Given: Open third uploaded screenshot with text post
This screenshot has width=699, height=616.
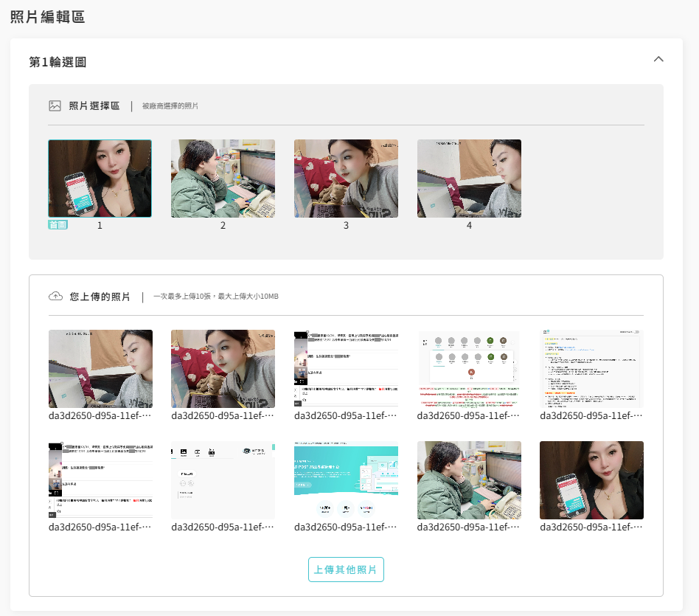Looking at the screenshot, I should point(346,369).
